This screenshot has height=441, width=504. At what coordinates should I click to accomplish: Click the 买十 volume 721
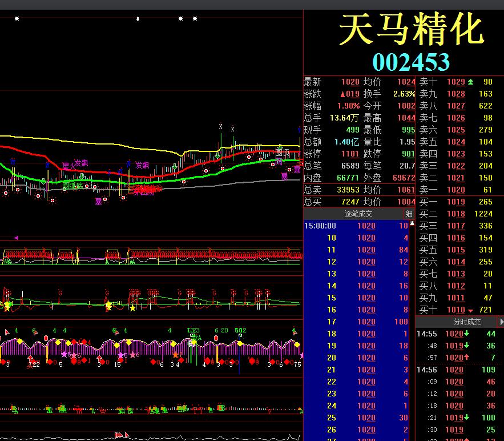(x=485, y=310)
